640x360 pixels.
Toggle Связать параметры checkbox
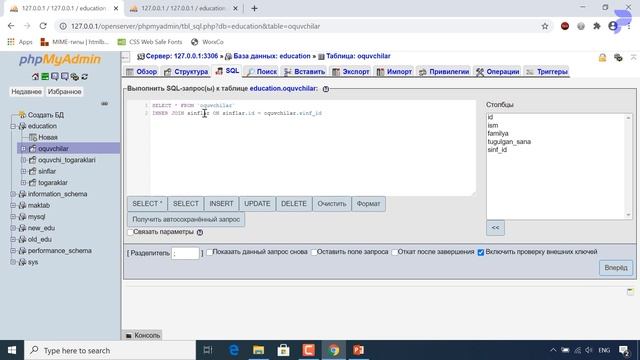(x=130, y=232)
